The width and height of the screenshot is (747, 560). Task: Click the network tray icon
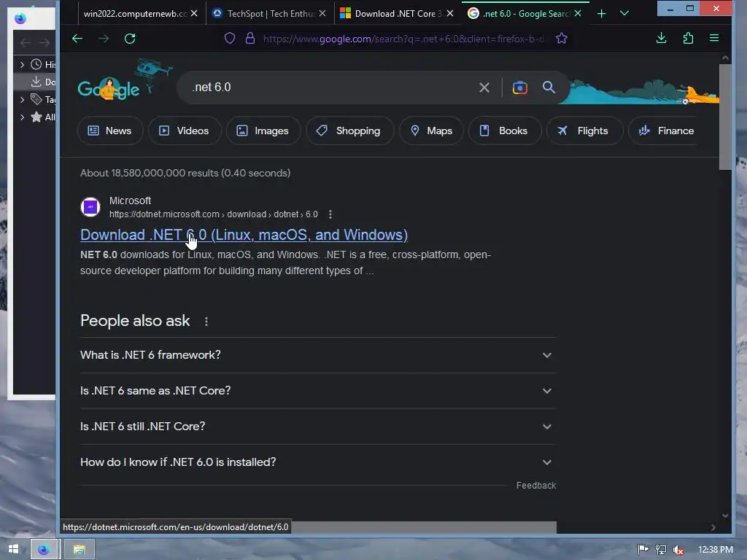tap(661, 550)
